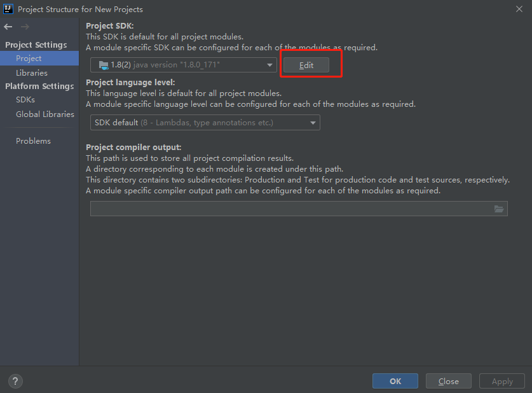The height and width of the screenshot is (393, 532).
Task: Browse for compiler output folder
Action: (499, 209)
